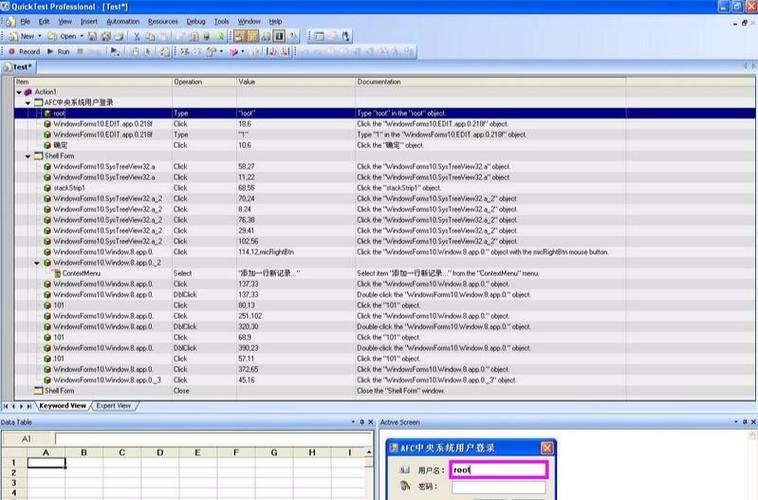Click the DblClick operation for value 320,30
The height and width of the screenshot is (500, 758).
coord(204,326)
